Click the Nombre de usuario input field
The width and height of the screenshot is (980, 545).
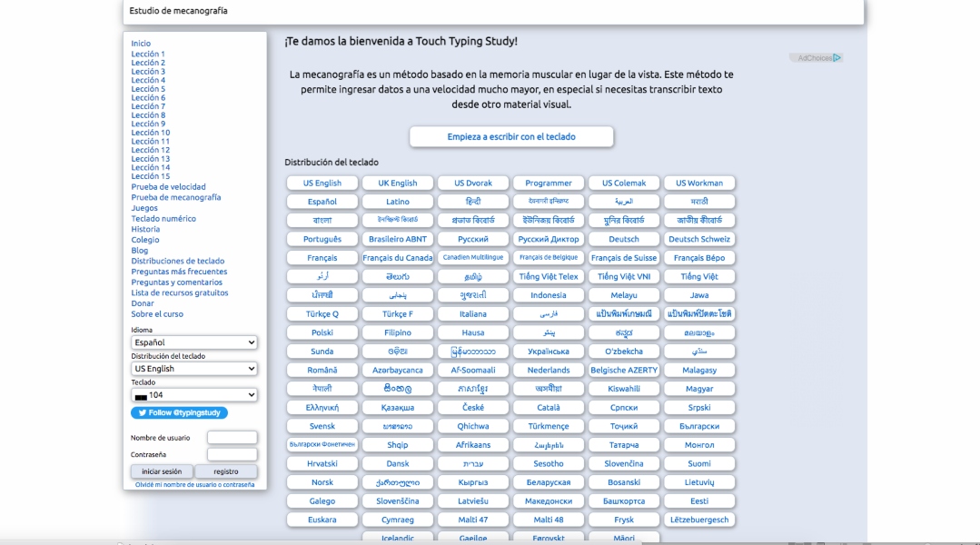[232, 438]
